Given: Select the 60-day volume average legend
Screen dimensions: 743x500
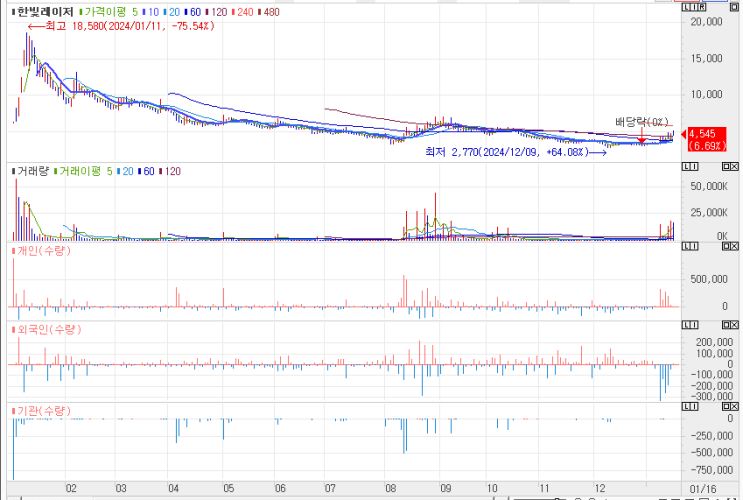Looking at the screenshot, I should [146, 171].
